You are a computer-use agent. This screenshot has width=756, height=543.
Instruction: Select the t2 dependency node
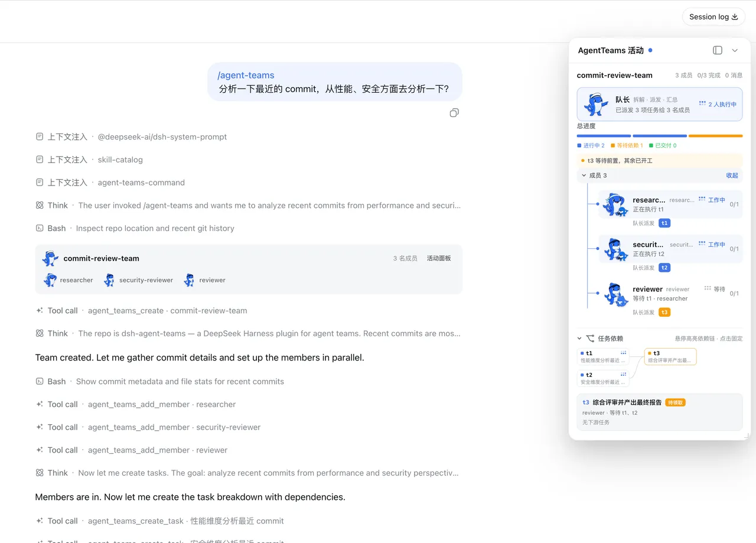pos(603,378)
